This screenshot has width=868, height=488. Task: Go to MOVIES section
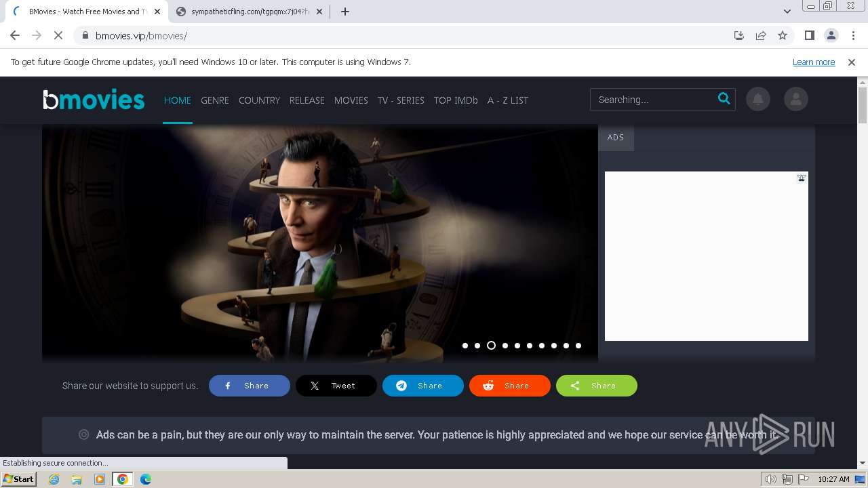coord(351,100)
